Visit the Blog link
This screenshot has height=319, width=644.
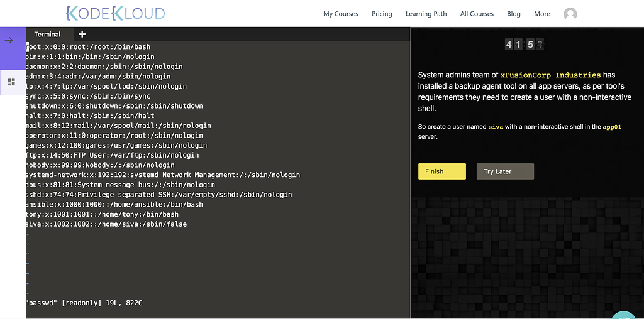(x=513, y=14)
